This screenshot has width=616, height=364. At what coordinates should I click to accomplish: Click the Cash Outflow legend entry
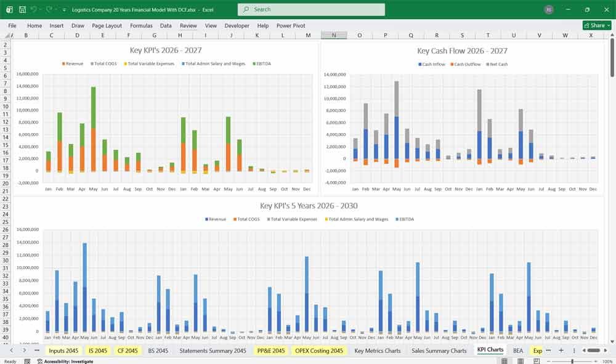coord(466,64)
